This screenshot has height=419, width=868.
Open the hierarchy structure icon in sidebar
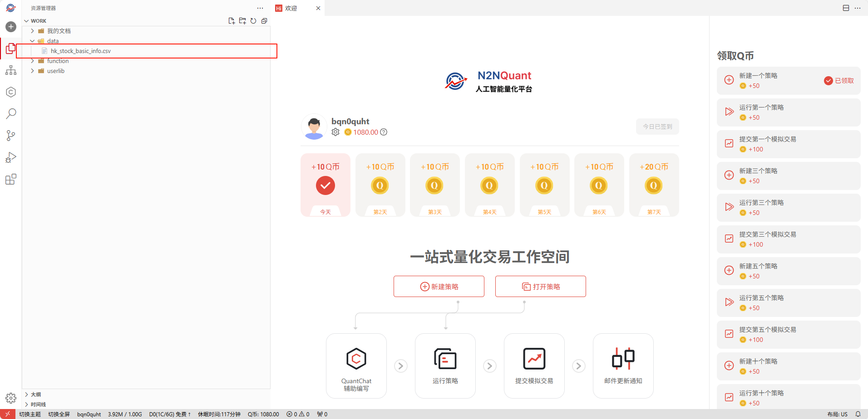11,70
